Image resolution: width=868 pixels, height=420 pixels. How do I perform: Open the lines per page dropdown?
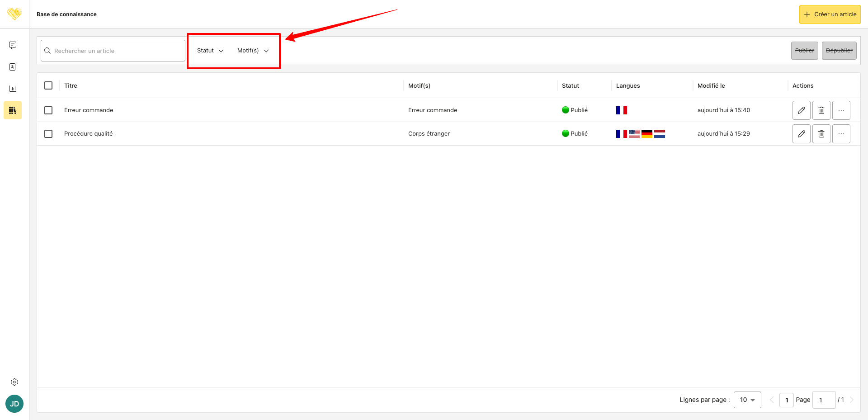pyautogui.click(x=747, y=400)
